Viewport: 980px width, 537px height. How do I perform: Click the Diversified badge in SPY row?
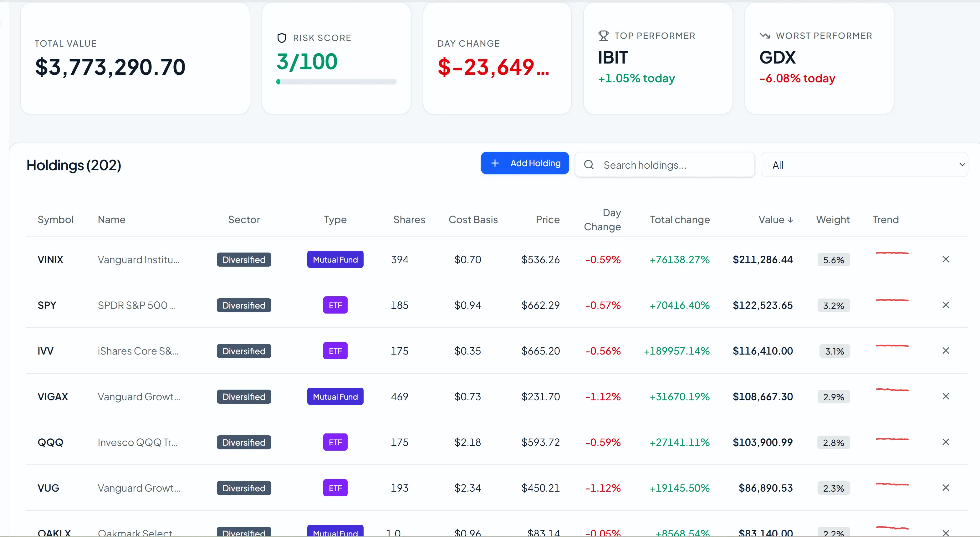244,305
